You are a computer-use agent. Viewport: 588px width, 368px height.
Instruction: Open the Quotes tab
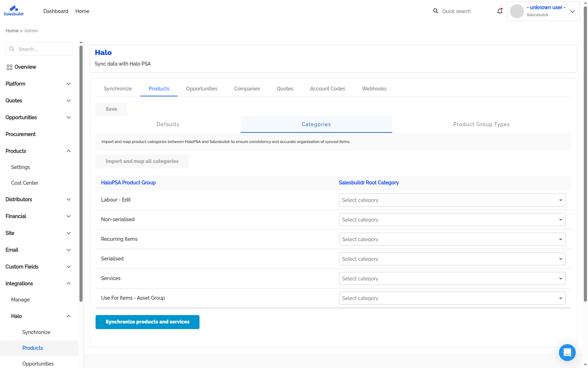285,89
